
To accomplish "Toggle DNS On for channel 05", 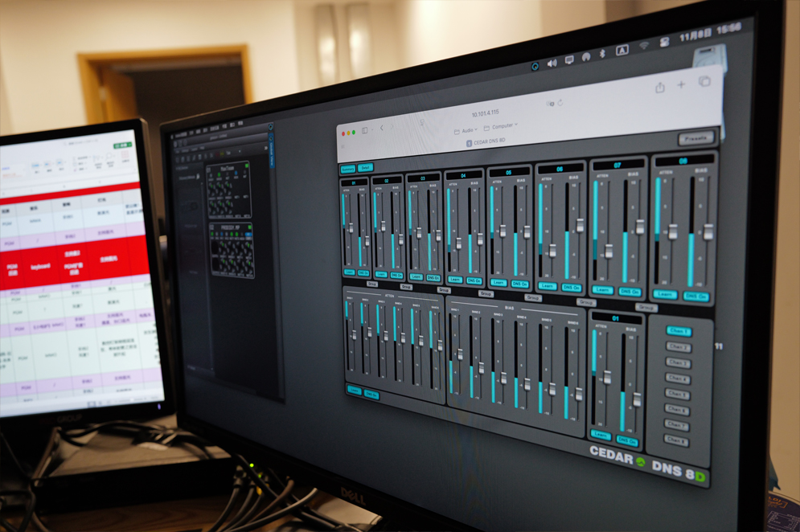I will coord(520,284).
